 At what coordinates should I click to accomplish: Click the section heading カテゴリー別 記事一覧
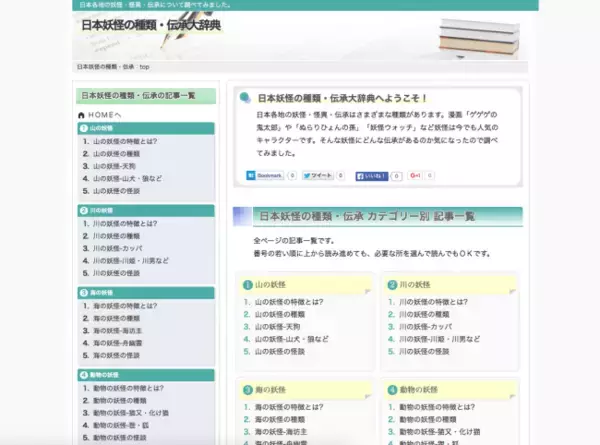(x=421, y=216)
